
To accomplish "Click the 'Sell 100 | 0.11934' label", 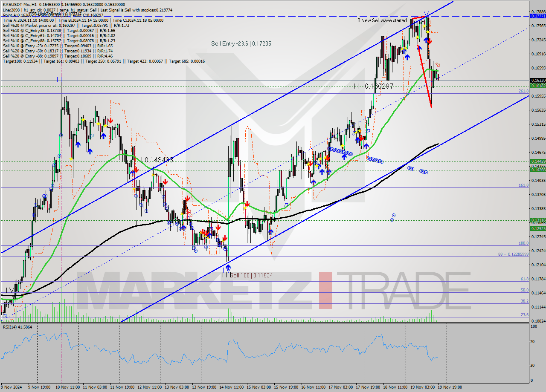I will pos(251,276).
